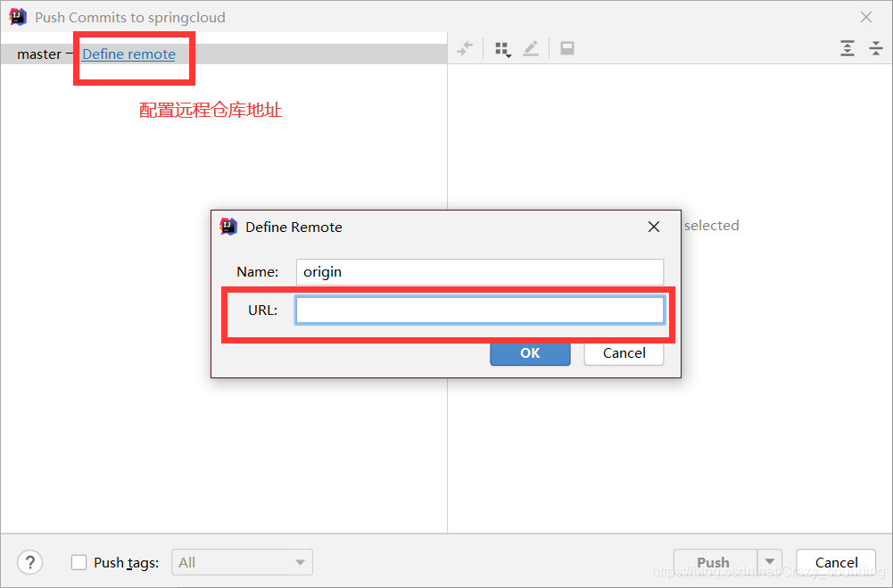
Task: Confirm with the OK button
Action: pos(530,352)
